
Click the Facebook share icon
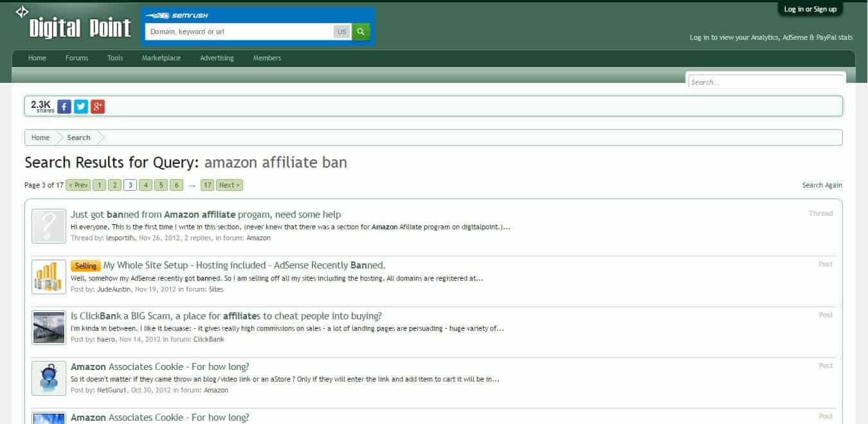(x=64, y=107)
